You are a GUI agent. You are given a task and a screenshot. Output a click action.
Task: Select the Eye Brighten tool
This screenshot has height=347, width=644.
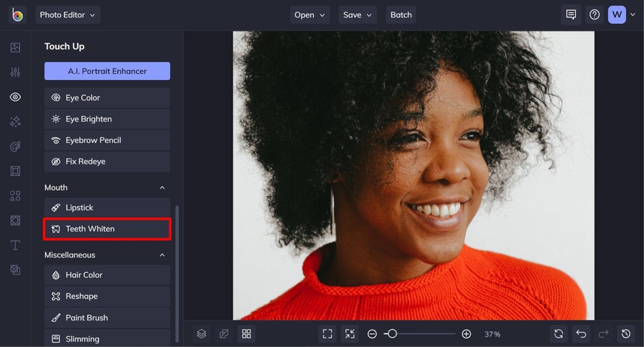[x=107, y=120]
